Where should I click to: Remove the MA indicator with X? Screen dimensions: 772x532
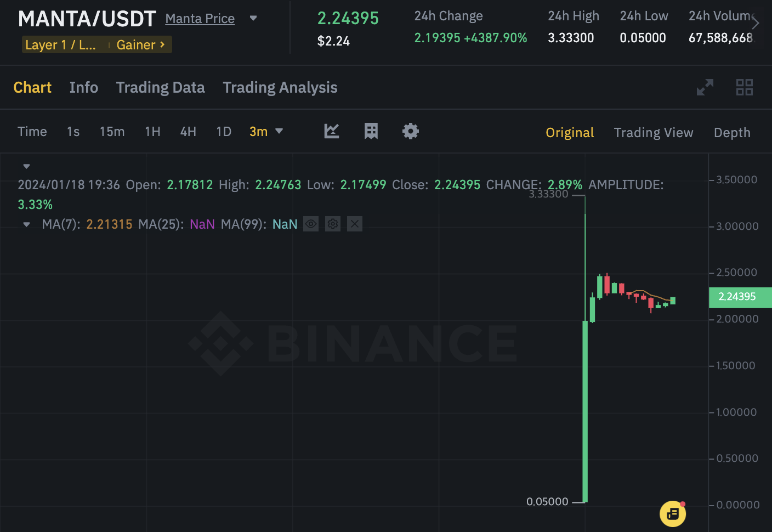point(355,224)
